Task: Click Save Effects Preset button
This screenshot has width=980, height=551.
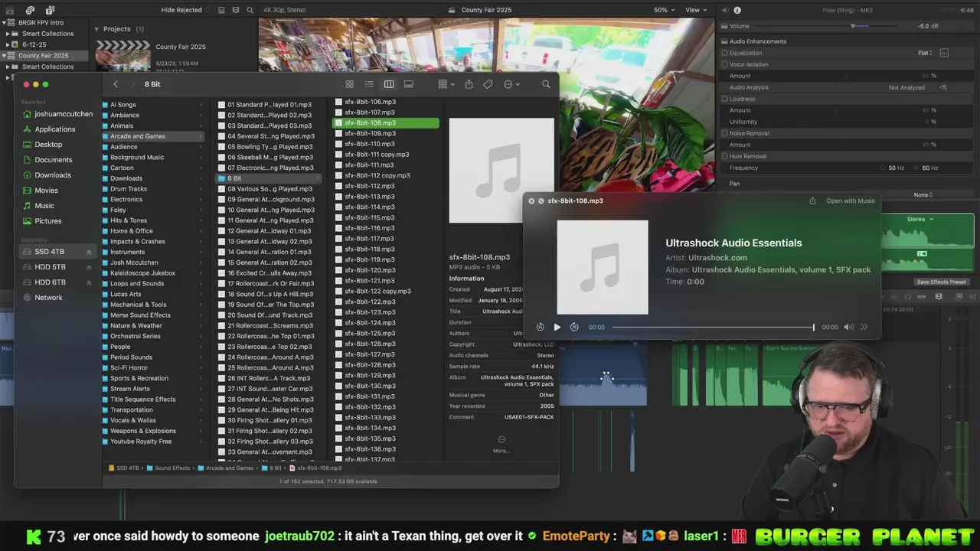Action: [x=941, y=282]
